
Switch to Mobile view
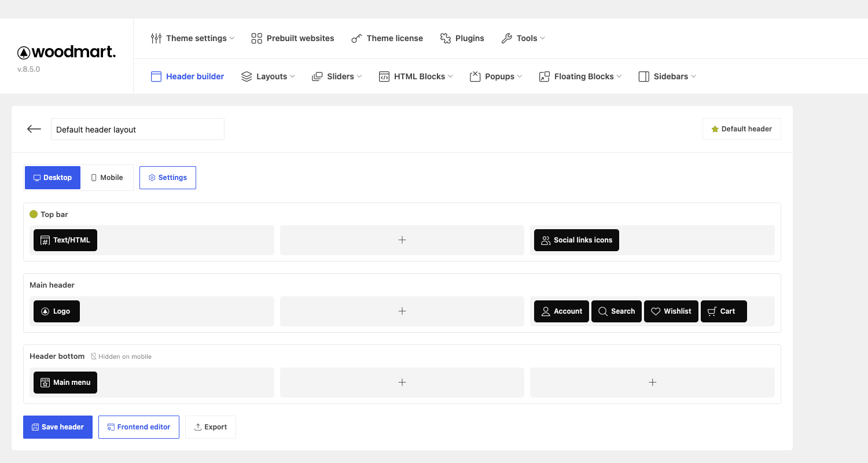107,178
